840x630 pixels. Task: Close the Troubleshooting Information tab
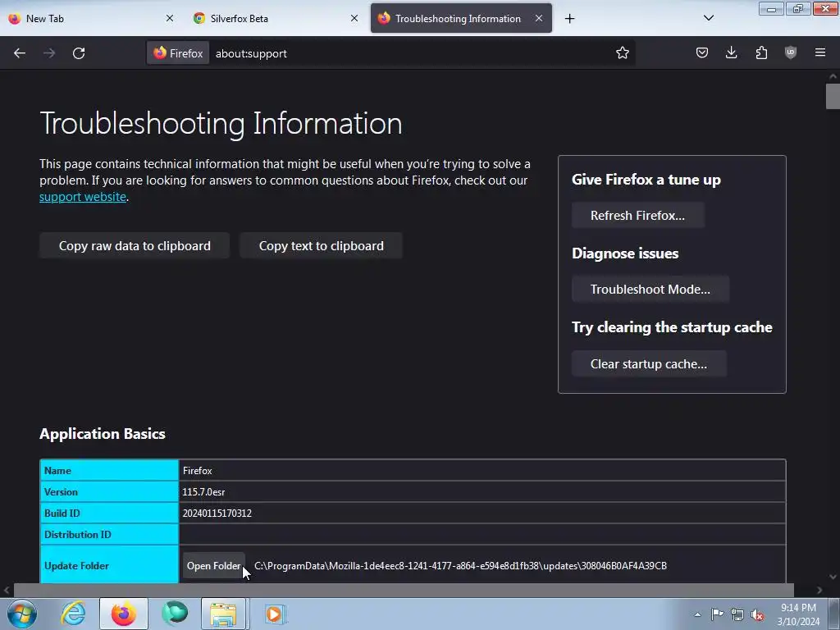tap(539, 18)
